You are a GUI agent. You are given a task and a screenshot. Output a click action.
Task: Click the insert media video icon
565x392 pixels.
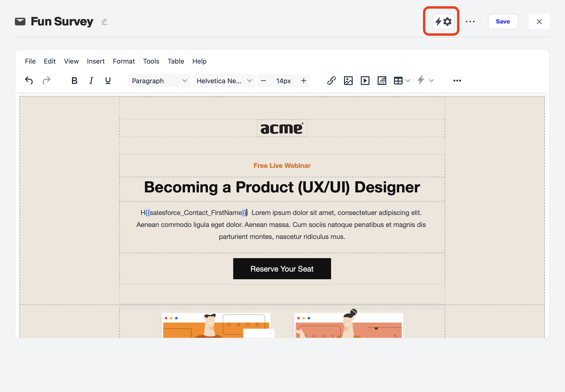(365, 81)
